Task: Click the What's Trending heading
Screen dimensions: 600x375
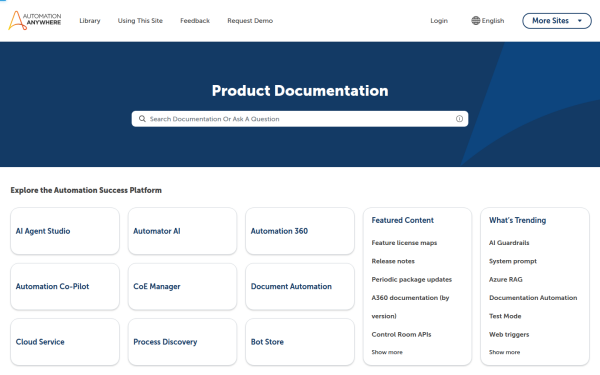Action: (517, 220)
